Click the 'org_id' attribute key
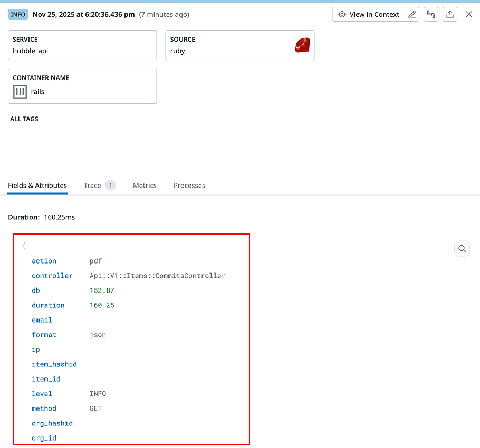 pos(44,438)
